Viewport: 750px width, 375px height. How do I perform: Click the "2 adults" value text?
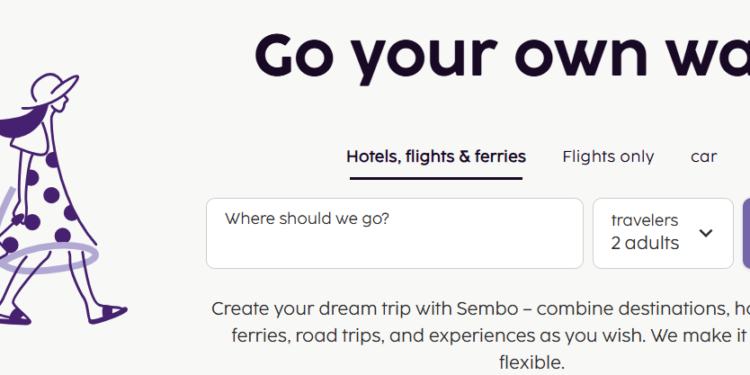tap(645, 243)
